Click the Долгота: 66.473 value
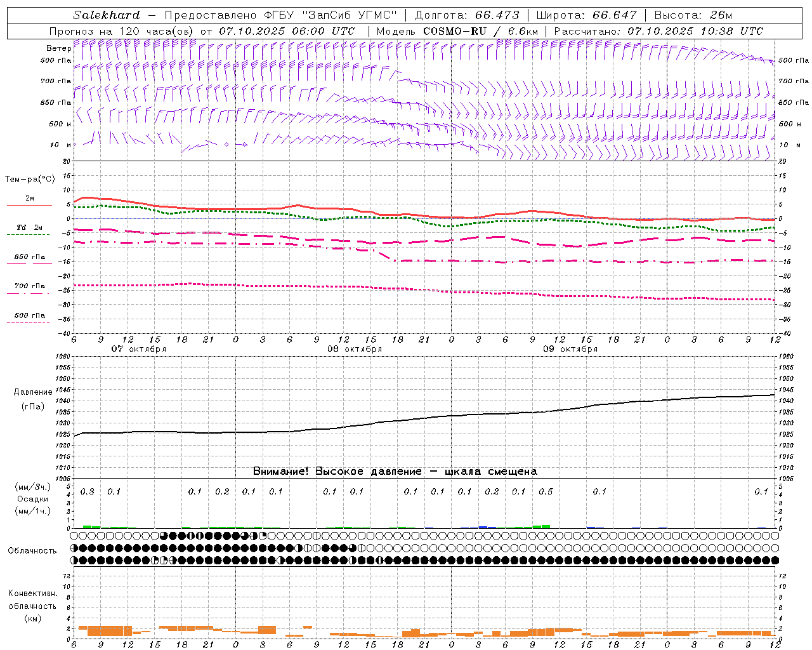Screen dimensions: 812x650 point(467,15)
